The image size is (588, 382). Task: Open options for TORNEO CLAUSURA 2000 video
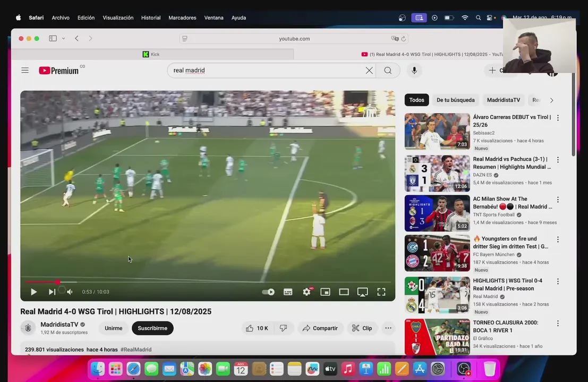pos(558,323)
